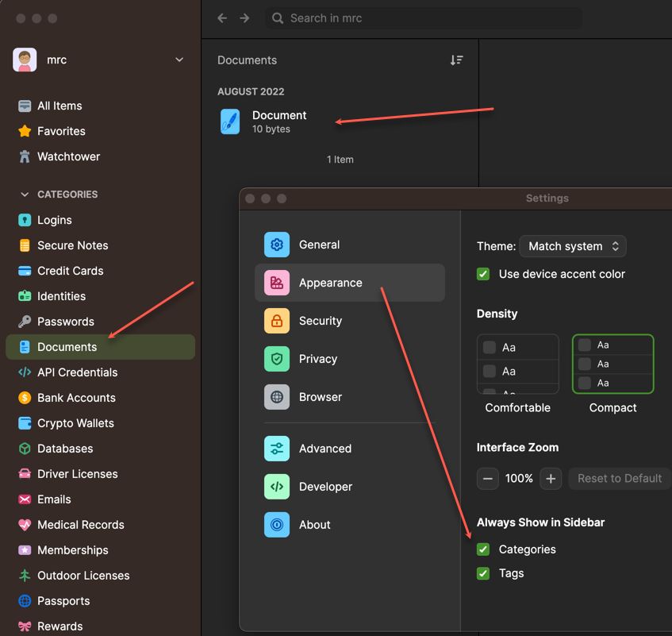This screenshot has width=672, height=636.
Task: Open the Theme dropdown menu
Action: point(573,246)
